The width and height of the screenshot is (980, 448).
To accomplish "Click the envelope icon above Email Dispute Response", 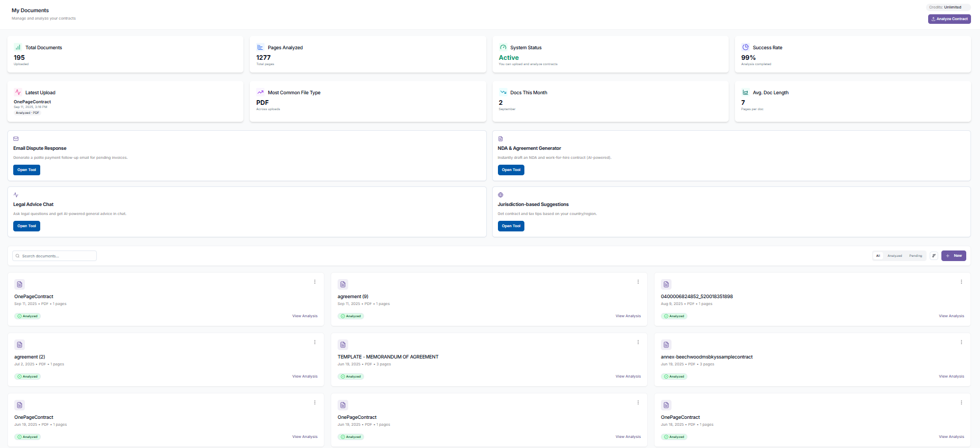I will (16, 139).
